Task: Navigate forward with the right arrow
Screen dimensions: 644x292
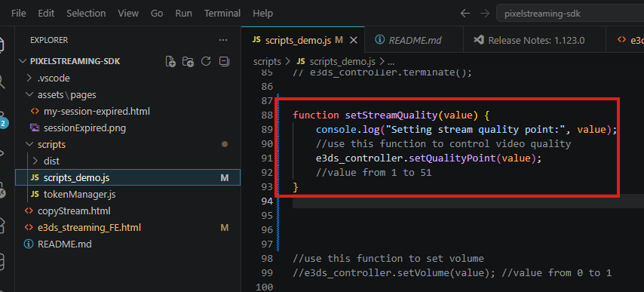Action: 485,14
